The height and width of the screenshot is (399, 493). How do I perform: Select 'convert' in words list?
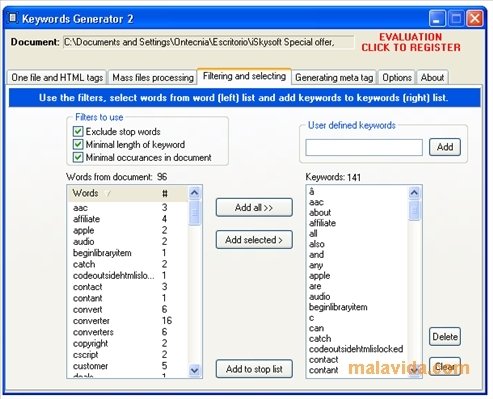click(x=87, y=310)
